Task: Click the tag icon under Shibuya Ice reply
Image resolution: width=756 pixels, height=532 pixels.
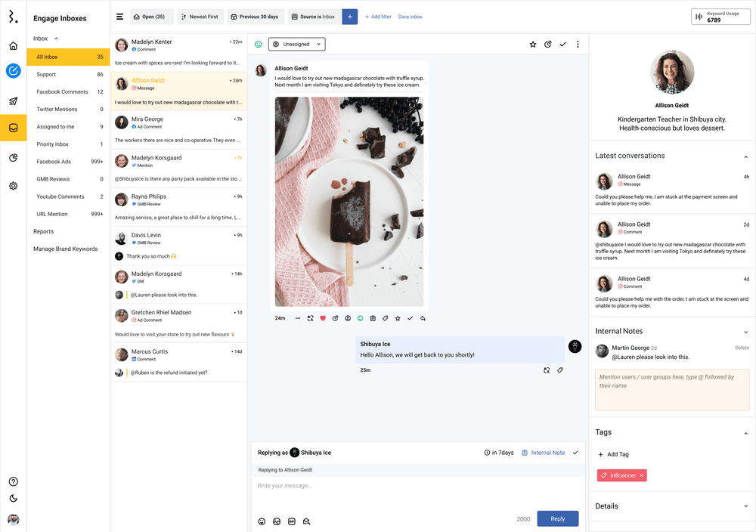Action: [560, 370]
